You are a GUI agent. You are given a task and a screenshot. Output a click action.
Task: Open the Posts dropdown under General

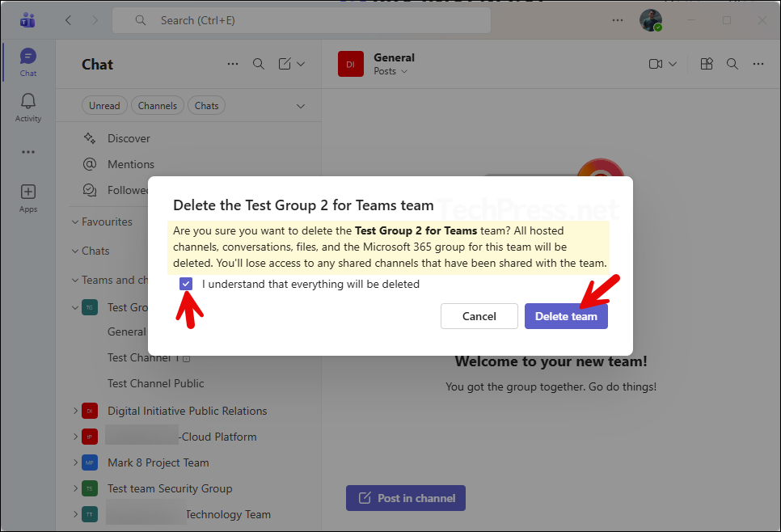coord(390,71)
